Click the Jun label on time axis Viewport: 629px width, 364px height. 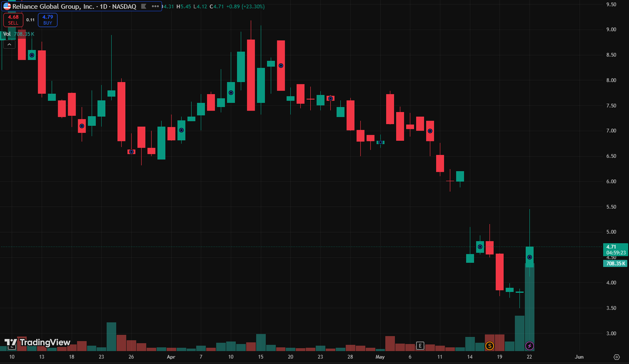pos(579,356)
